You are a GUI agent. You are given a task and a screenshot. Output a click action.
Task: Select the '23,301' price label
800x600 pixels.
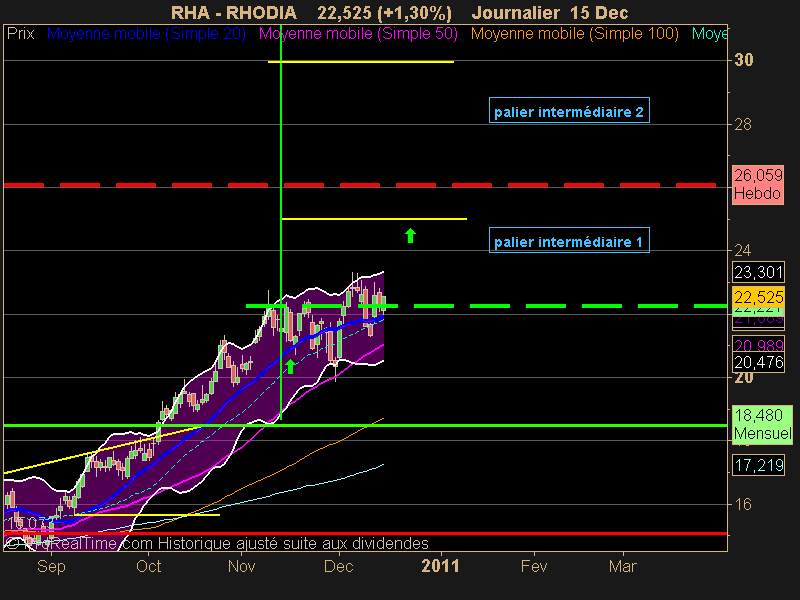758,272
